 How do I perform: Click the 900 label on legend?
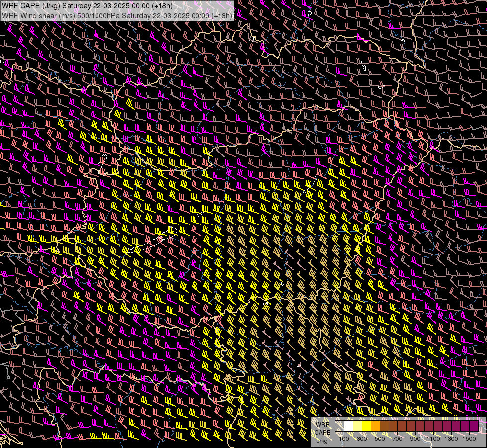pyautogui.click(x=415, y=439)
